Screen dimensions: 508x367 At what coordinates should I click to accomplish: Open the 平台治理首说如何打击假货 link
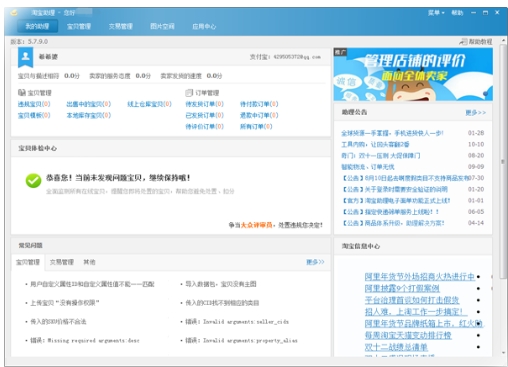(412, 300)
